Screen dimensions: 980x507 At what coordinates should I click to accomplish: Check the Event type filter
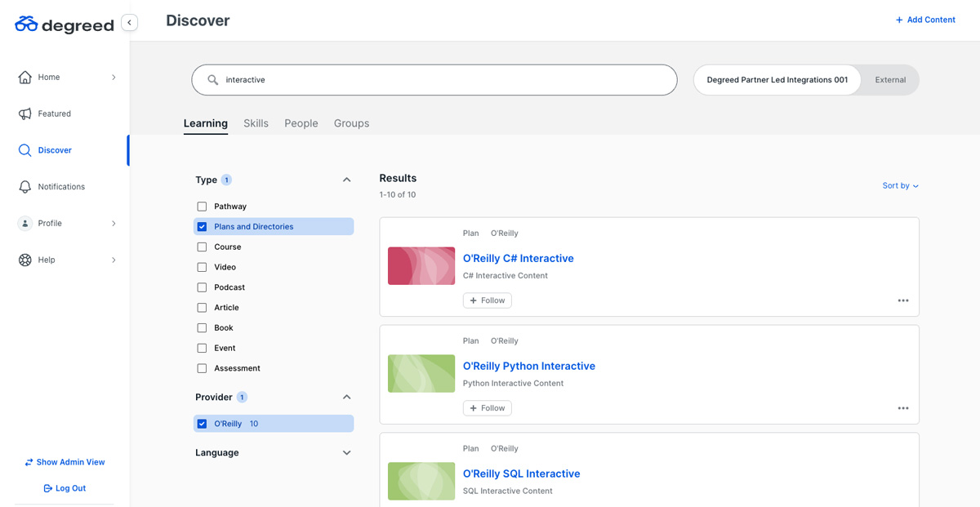coord(202,348)
